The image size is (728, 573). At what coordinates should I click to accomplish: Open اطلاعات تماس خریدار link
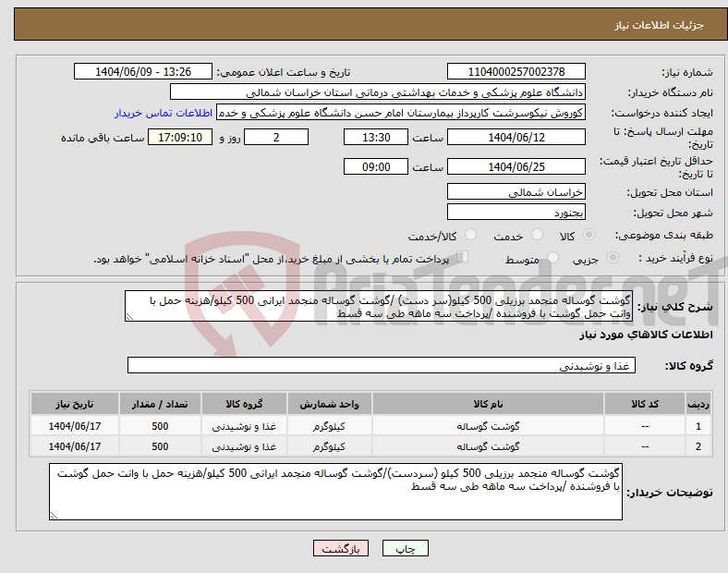(164, 113)
